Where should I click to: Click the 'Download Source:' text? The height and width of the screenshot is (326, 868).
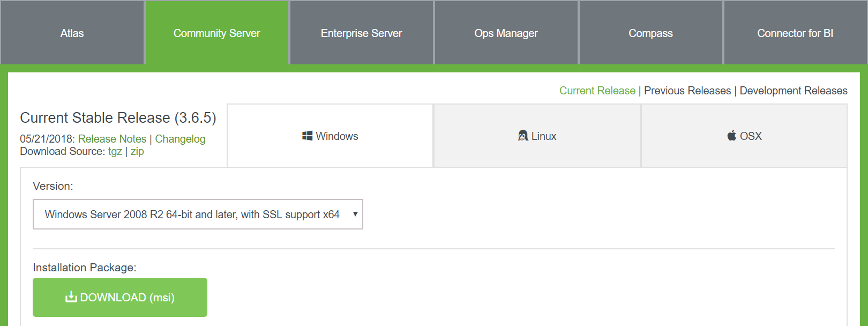[x=63, y=152]
